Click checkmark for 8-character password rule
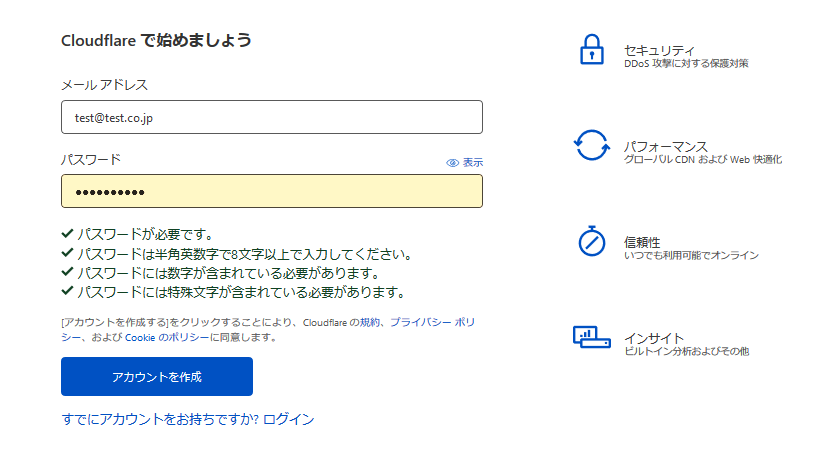Viewport: 834px width, 461px height. pyautogui.click(x=67, y=253)
